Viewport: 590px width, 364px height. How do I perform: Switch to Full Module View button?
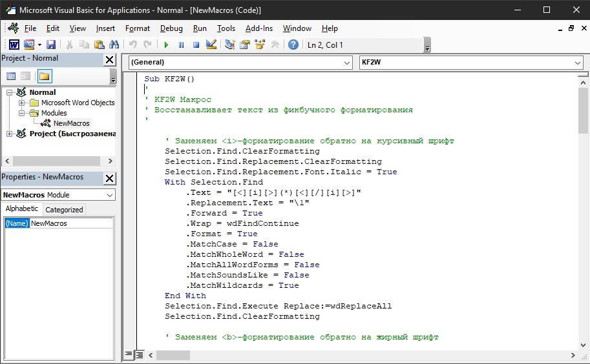pyautogui.click(x=140, y=354)
